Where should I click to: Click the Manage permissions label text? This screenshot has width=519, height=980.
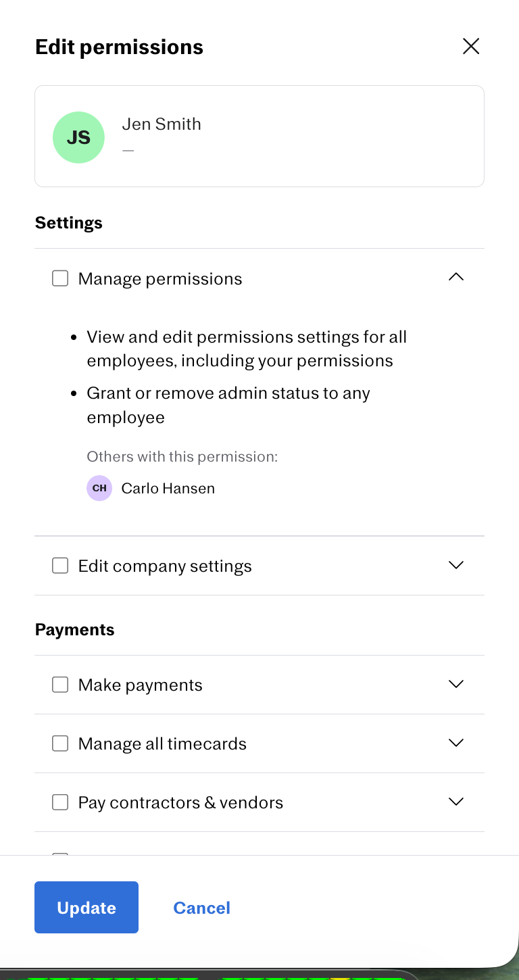pyautogui.click(x=160, y=279)
